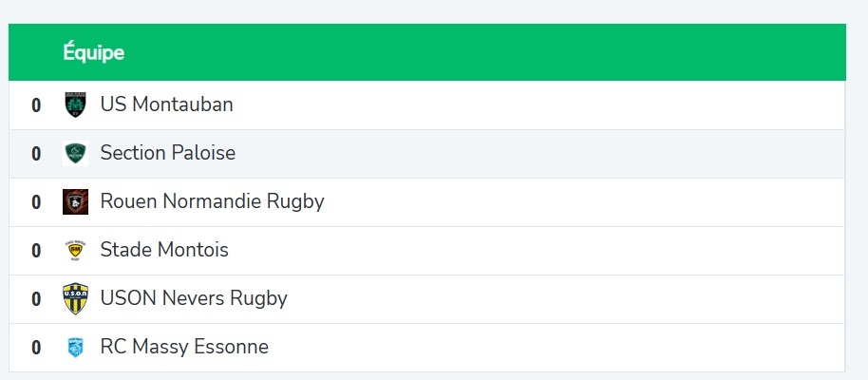
Task: Click the Équipe column header
Action: click(x=94, y=52)
